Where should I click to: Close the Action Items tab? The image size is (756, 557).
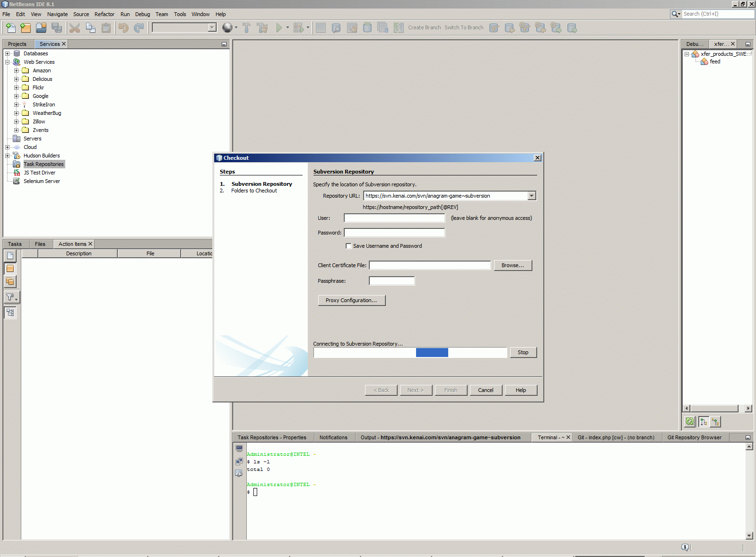coord(90,244)
